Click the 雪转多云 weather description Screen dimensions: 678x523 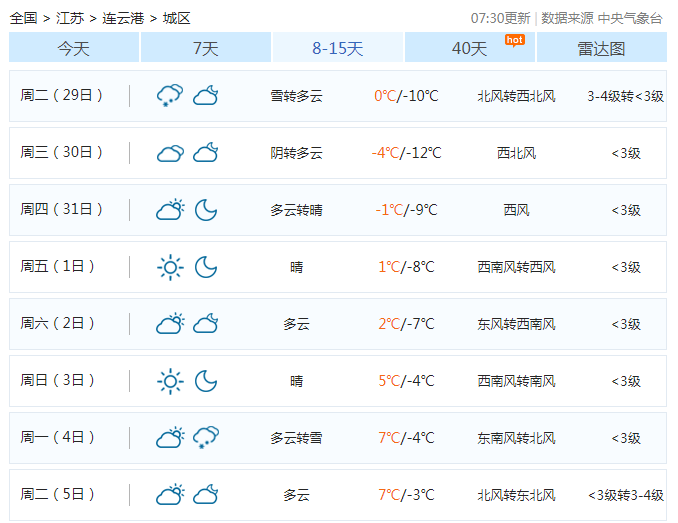point(297,96)
